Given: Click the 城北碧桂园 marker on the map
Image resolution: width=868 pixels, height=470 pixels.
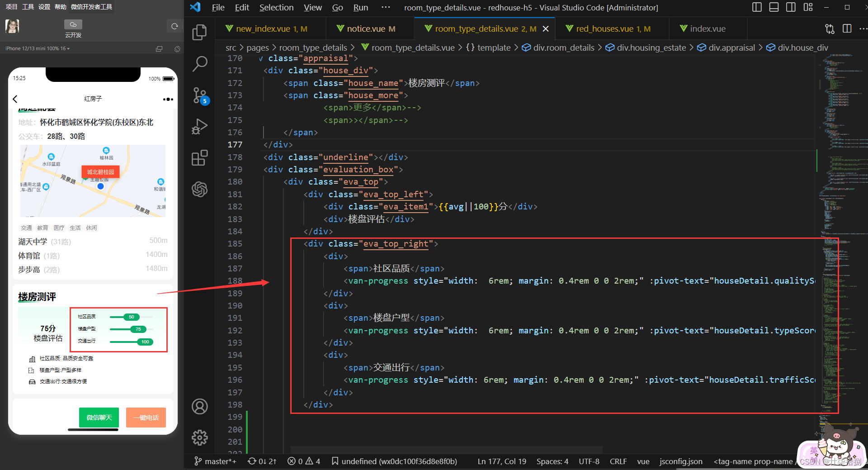Looking at the screenshot, I should click(x=100, y=172).
